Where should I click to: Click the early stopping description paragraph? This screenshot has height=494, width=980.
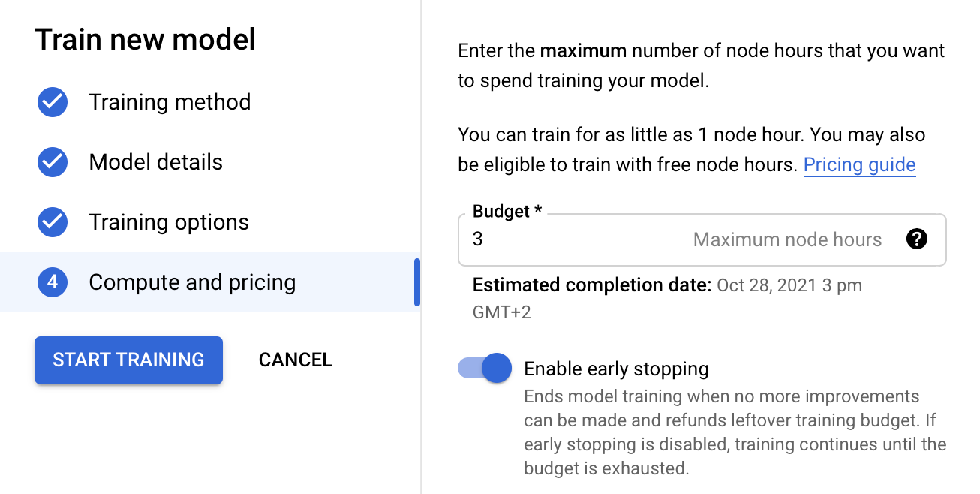click(x=735, y=432)
